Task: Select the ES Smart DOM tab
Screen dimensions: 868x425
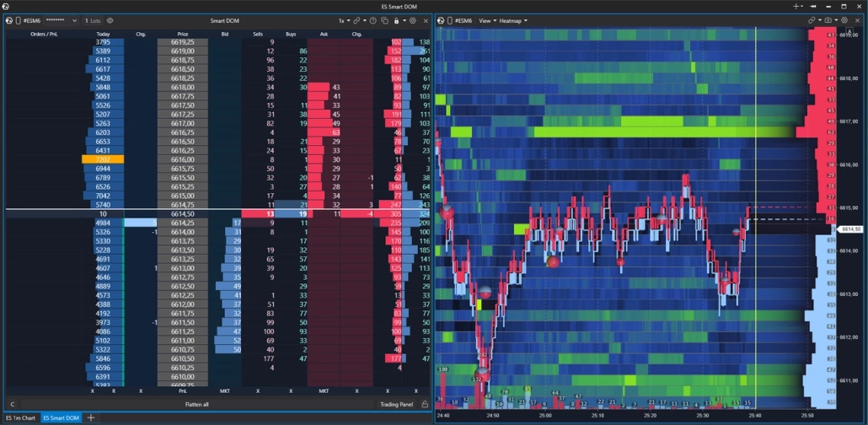Action: point(61,417)
